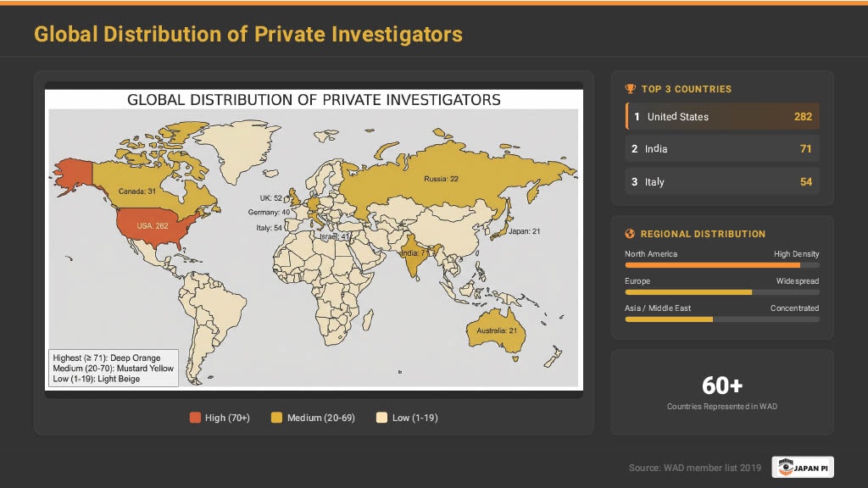Click the High (70+) legend swatch

coord(195,418)
